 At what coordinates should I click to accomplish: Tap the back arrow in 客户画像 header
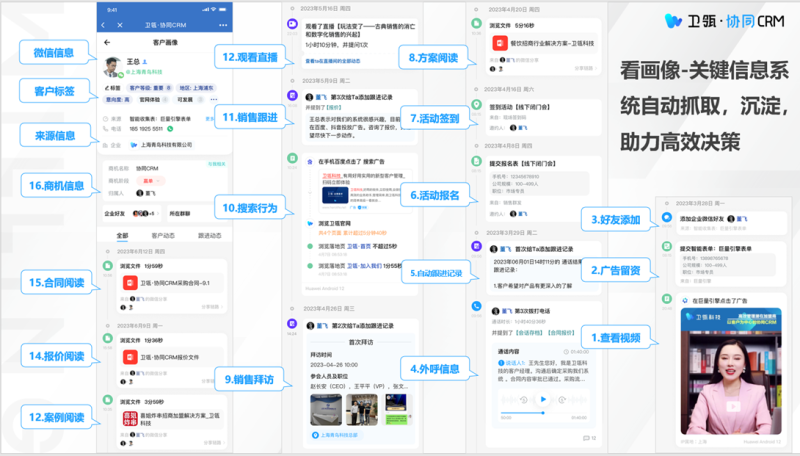pyautogui.click(x=107, y=43)
